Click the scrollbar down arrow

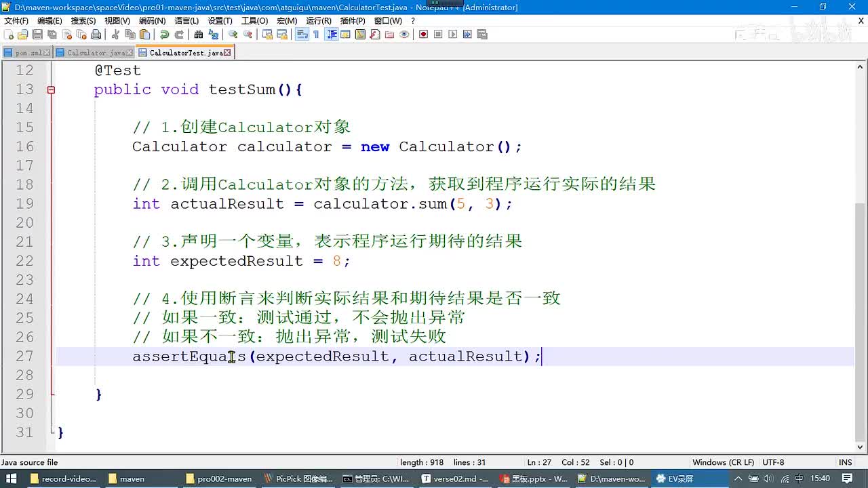pos(861,447)
